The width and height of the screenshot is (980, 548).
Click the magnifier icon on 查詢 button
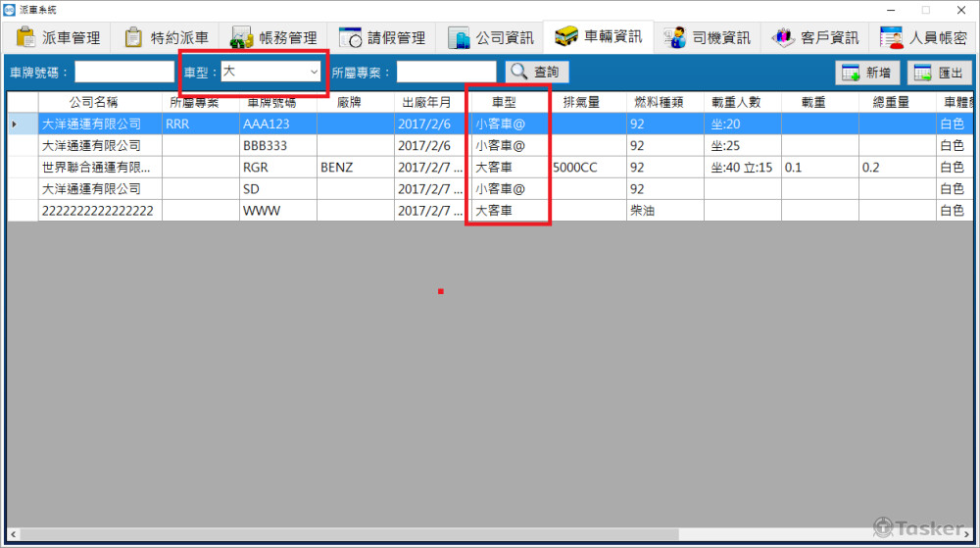point(517,72)
